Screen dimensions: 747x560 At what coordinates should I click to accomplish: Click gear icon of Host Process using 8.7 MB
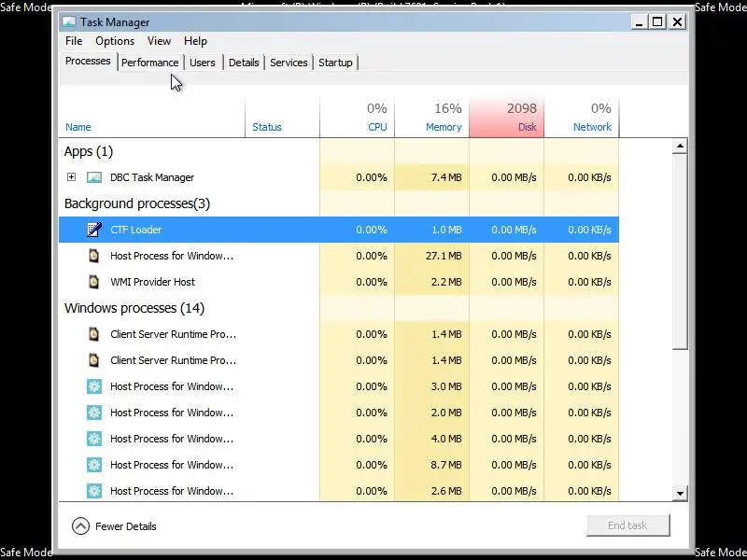(x=94, y=465)
